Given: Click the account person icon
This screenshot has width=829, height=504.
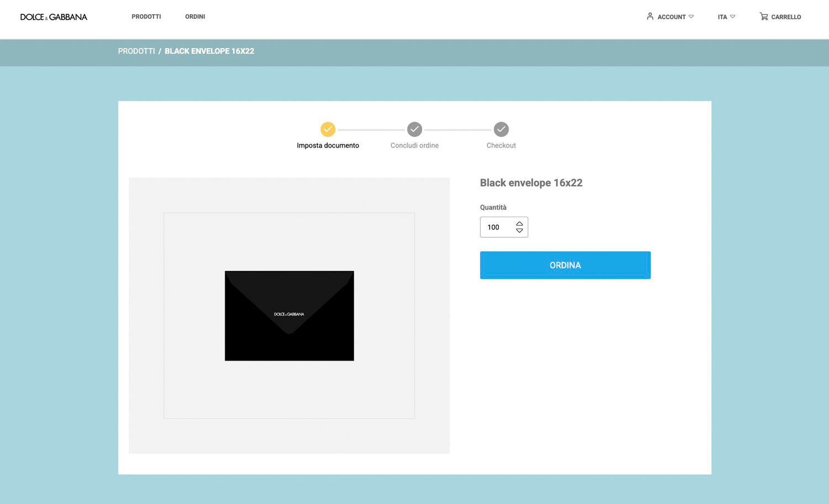Looking at the screenshot, I should coord(650,17).
